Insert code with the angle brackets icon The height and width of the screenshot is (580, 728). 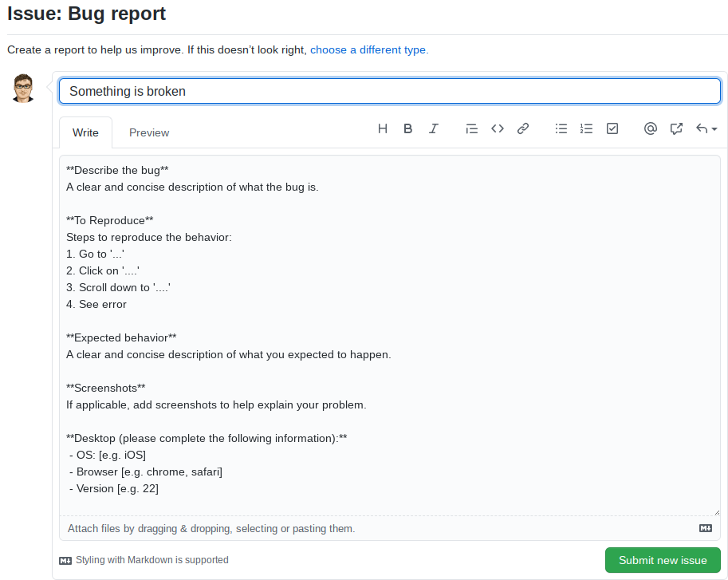click(498, 128)
